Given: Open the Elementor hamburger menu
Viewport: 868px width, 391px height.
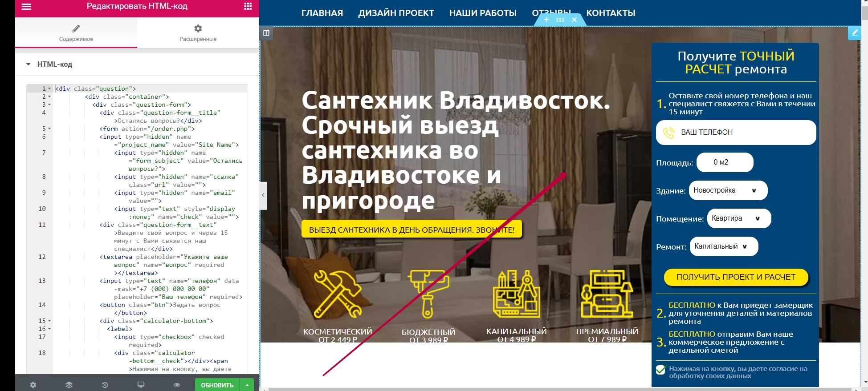Looking at the screenshot, I should click(26, 7).
